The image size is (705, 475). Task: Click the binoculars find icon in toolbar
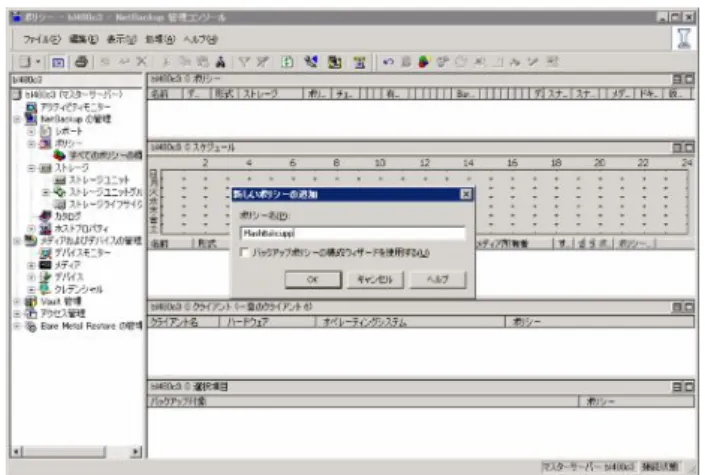pos(220,62)
